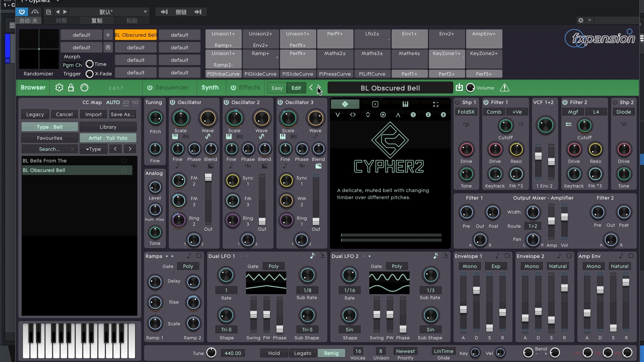The image size is (644, 362).
Task: Click the Search... field in browser
Action: tap(50, 149)
